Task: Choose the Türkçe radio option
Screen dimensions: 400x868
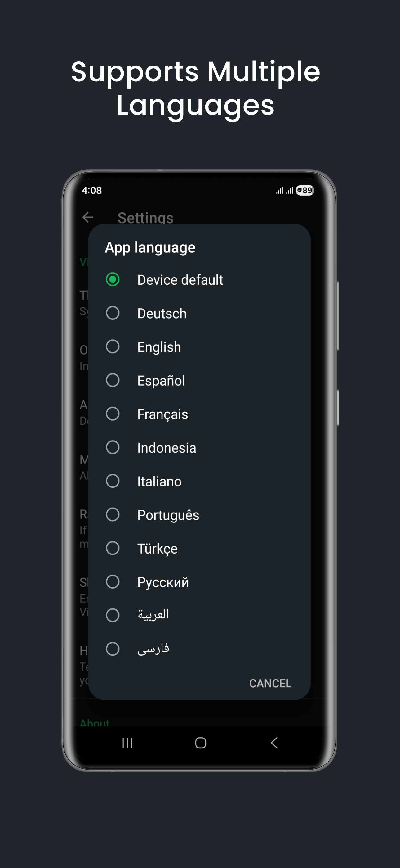Action: [x=113, y=548]
